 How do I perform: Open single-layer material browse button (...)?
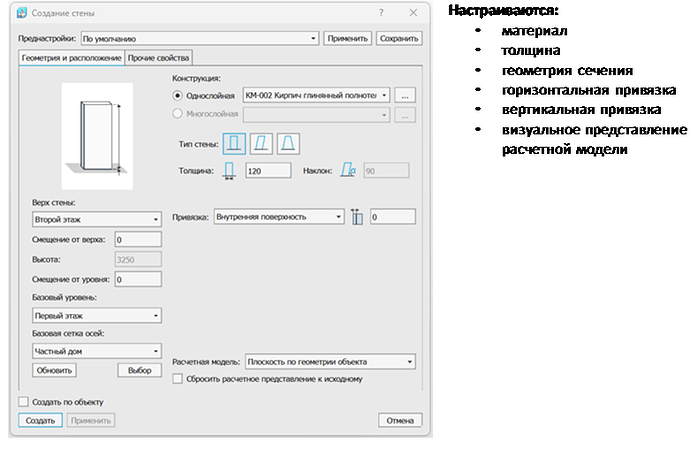tap(405, 95)
